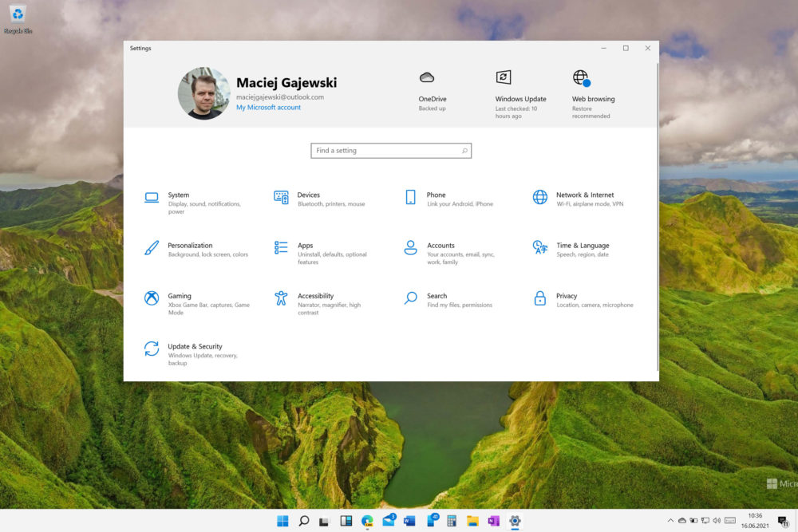The image size is (798, 532).
Task: Click "Uninstall, defaults, optional features" text
Action: tap(332, 258)
